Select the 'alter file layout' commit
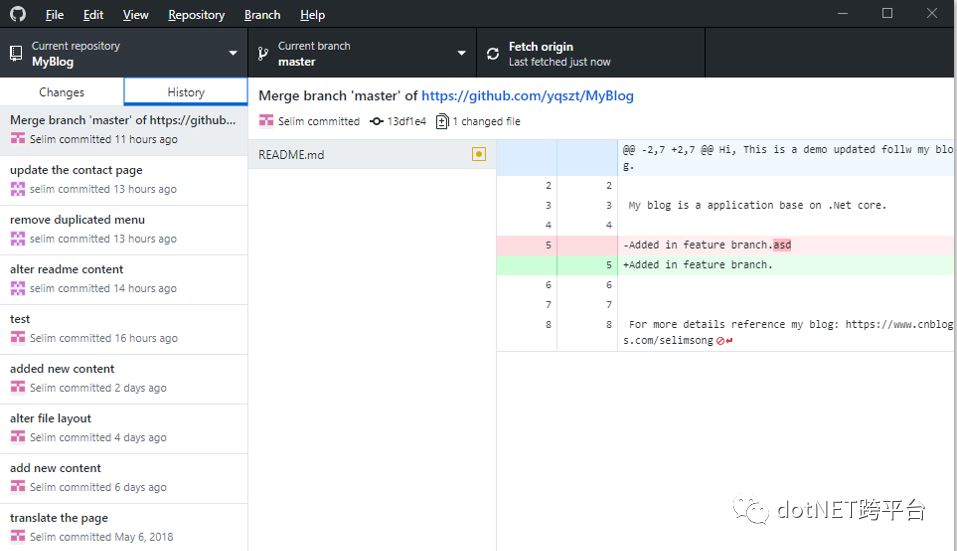 click(x=124, y=429)
